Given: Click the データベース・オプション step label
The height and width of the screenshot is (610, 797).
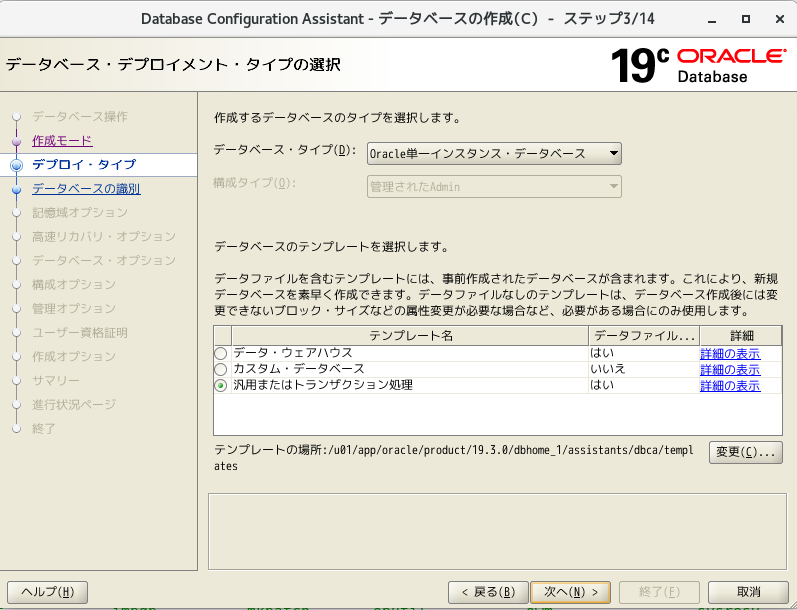Looking at the screenshot, I should [x=104, y=260].
